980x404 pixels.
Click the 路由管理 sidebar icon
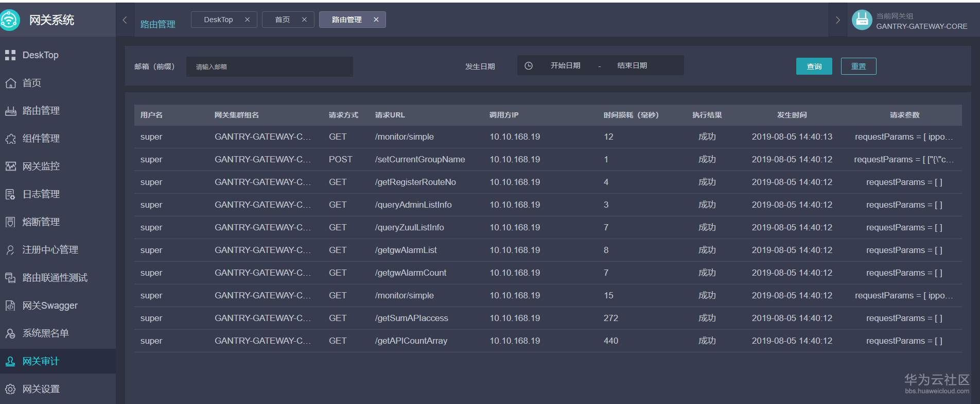10,111
